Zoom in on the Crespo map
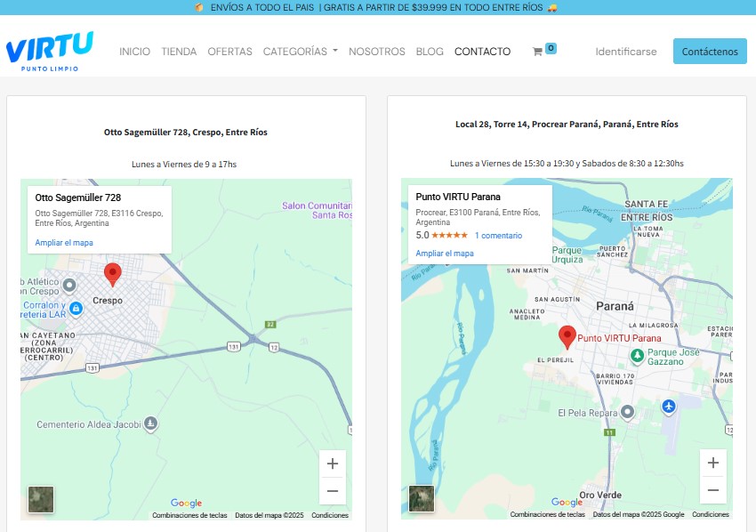756x532 pixels. coord(333,463)
